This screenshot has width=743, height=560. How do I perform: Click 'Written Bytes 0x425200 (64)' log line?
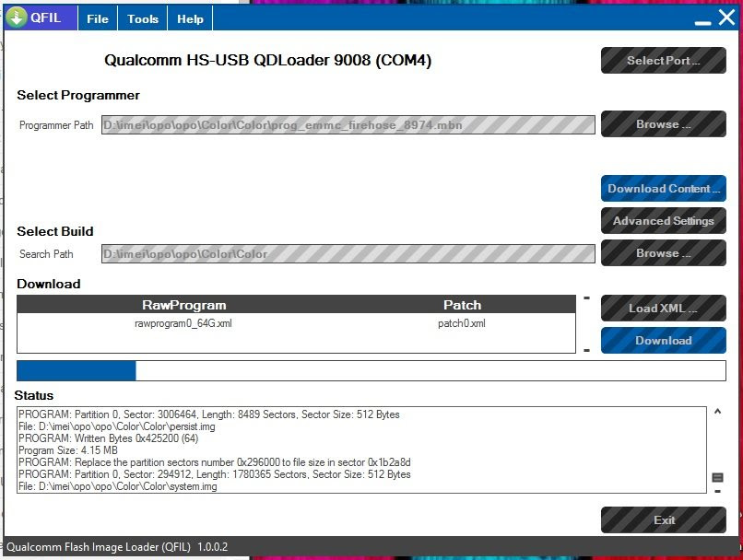tap(108, 438)
